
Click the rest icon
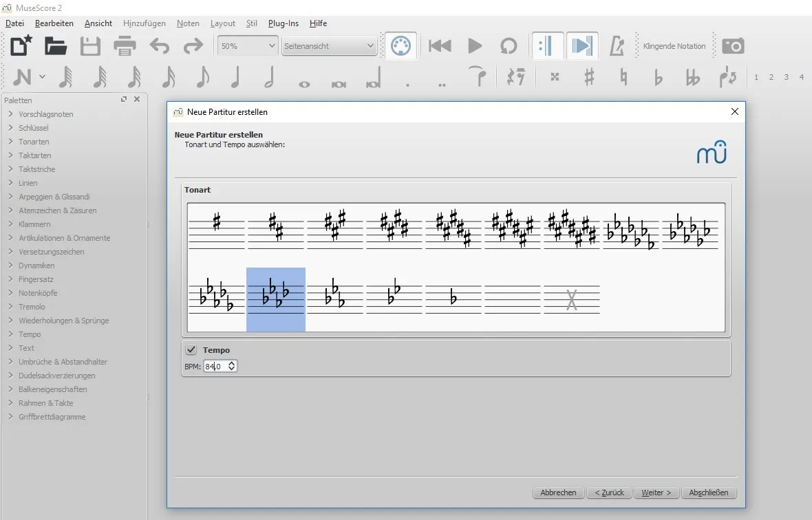click(516, 76)
